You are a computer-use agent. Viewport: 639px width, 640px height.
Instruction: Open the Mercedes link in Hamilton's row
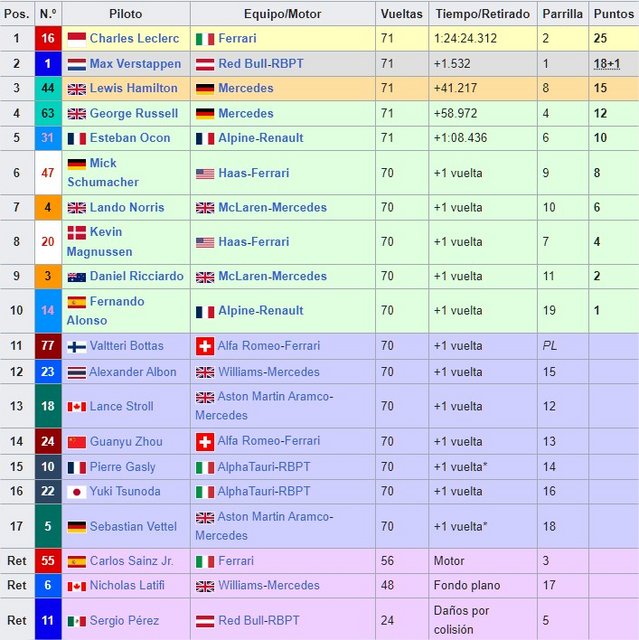pos(246,88)
